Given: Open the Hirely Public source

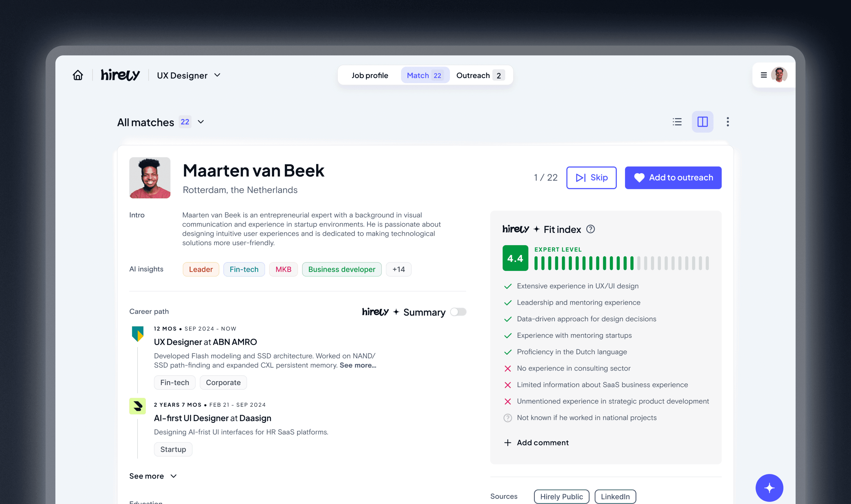Looking at the screenshot, I should tap(561, 497).
